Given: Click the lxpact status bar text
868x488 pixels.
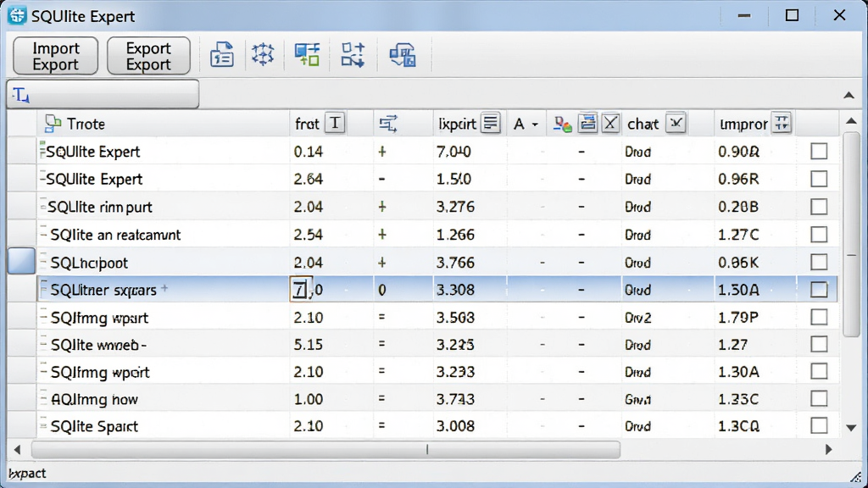Looking at the screenshot, I should pyautogui.click(x=27, y=474).
